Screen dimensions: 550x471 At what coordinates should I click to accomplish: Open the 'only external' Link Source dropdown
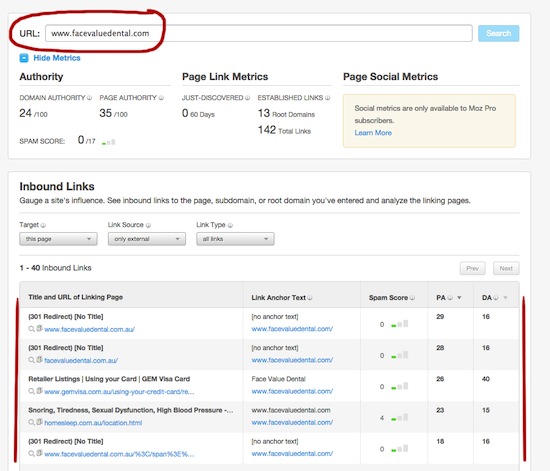coord(147,239)
